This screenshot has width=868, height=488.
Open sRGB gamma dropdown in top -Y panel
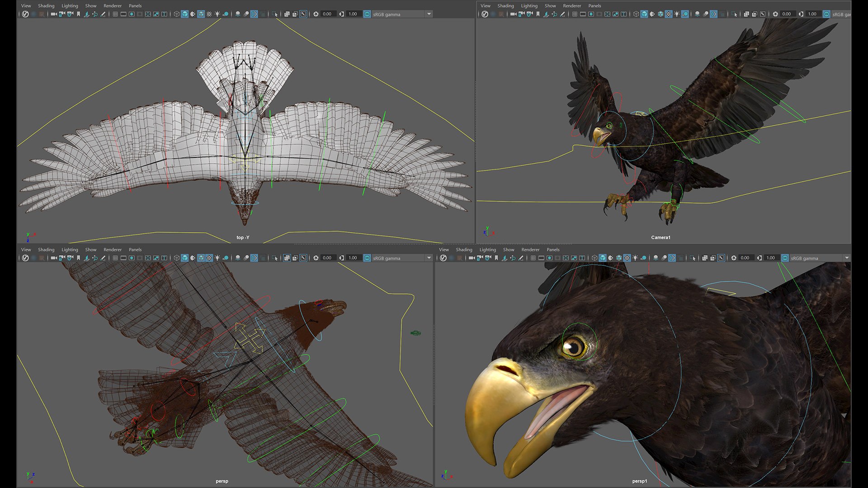[x=402, y=14]
